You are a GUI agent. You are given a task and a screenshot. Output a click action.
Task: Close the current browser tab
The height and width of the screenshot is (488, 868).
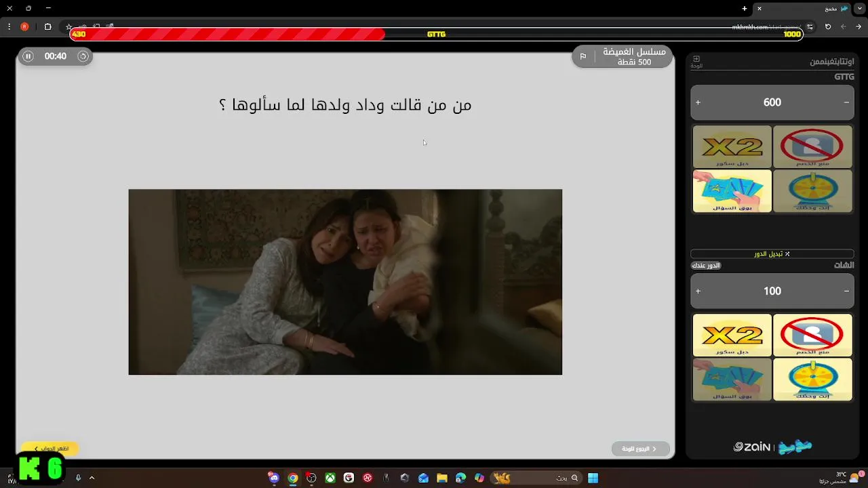pos(759,8)
